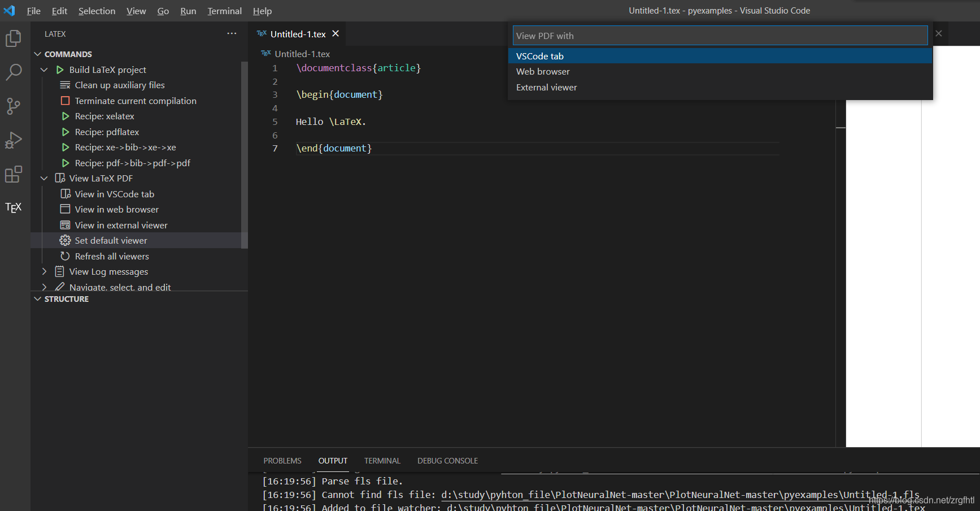Collapse the Build LaTeX project tree node
Screen dimensions: 980x511
point(44,70)
